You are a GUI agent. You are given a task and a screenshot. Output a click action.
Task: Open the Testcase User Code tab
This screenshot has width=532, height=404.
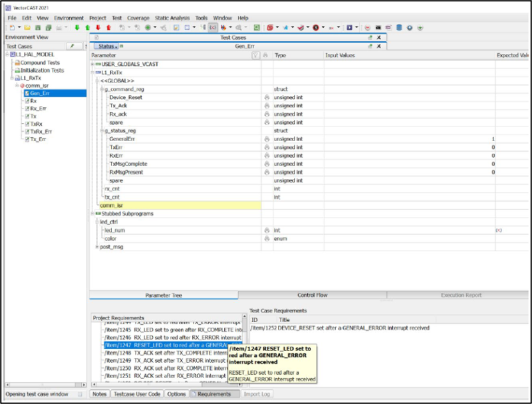138,394
